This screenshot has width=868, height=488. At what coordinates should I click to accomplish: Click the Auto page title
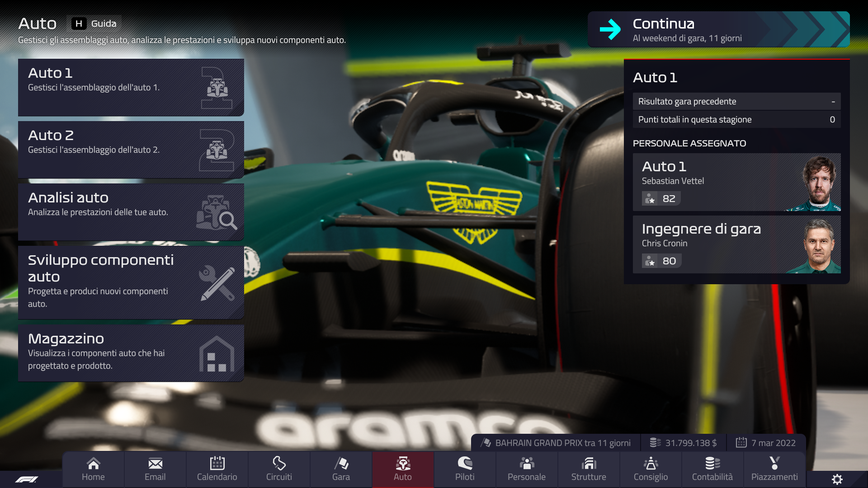click(x=38, y=23)
